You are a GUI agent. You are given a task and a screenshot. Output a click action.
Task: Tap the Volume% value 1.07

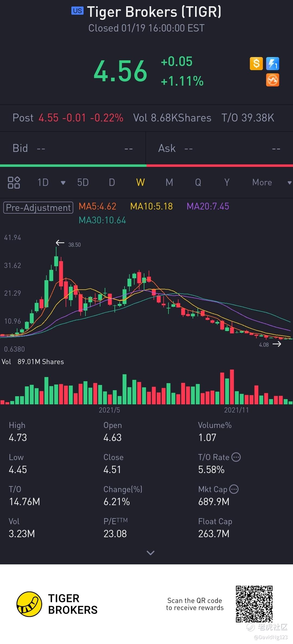[207, 437]
